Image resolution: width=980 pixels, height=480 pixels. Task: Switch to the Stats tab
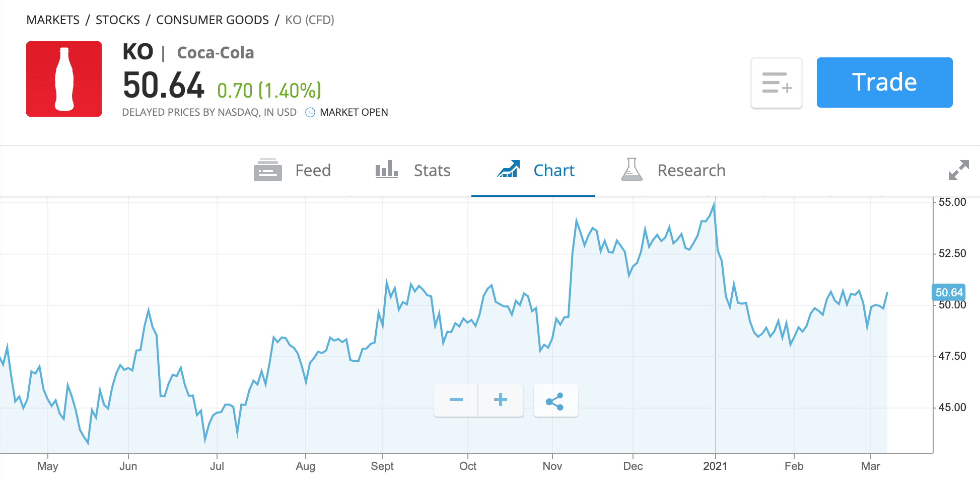click(x=412, y=171)
